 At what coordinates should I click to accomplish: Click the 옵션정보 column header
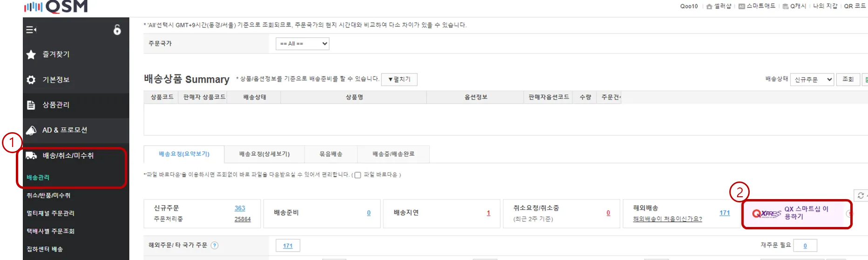[476, 97]
